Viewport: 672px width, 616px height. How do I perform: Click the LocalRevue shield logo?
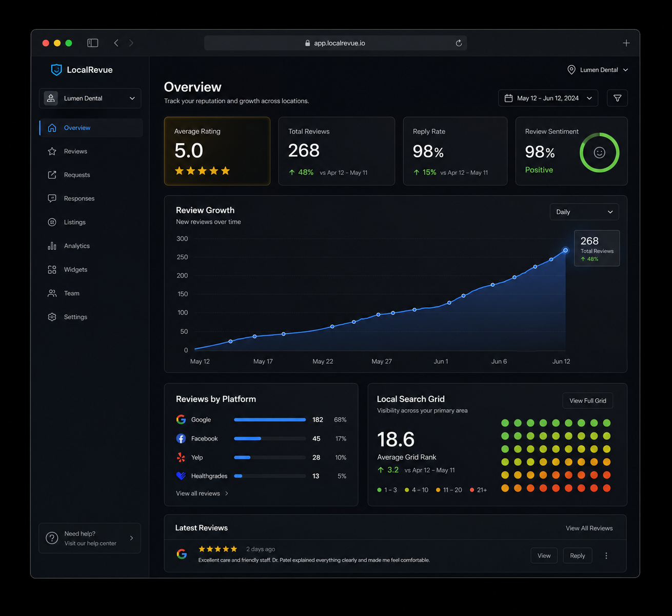coord(56,70)
